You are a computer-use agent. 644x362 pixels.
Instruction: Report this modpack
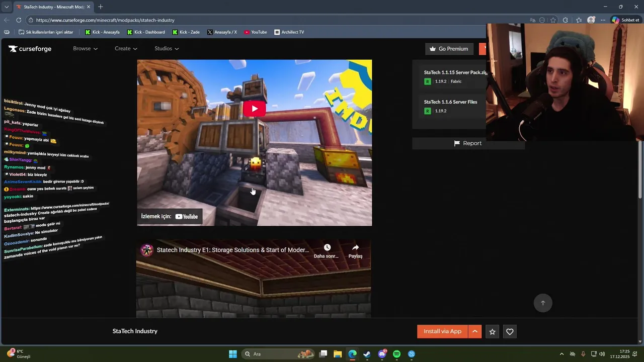tap(468, 143)
